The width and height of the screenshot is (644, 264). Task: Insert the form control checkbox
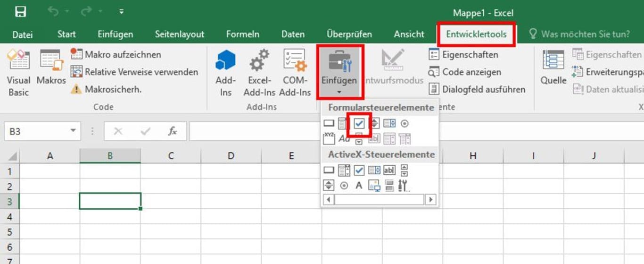click(359, 123)
